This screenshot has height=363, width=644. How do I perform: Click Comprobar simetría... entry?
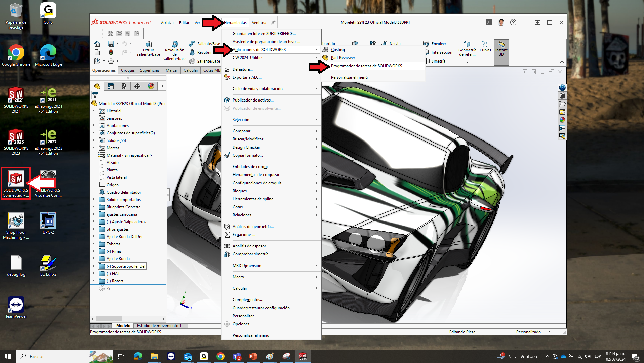coord(271,254)
